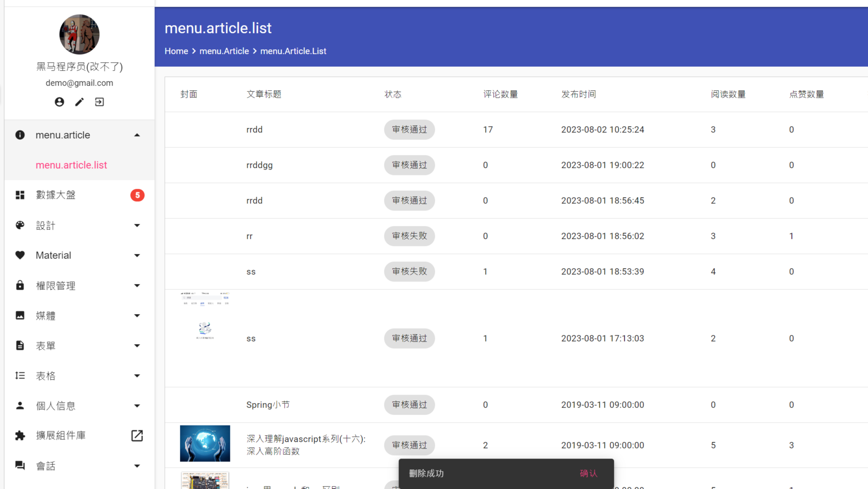This screenshot has height=489, width=868.
Task: Click the comment count 17
Action: pyautogui.click(x=488, y=129)
